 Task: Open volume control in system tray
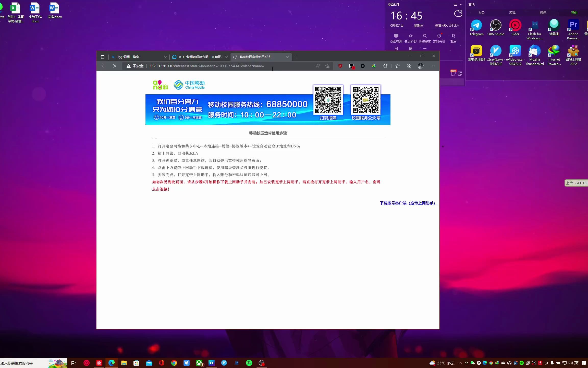point(571,363)
